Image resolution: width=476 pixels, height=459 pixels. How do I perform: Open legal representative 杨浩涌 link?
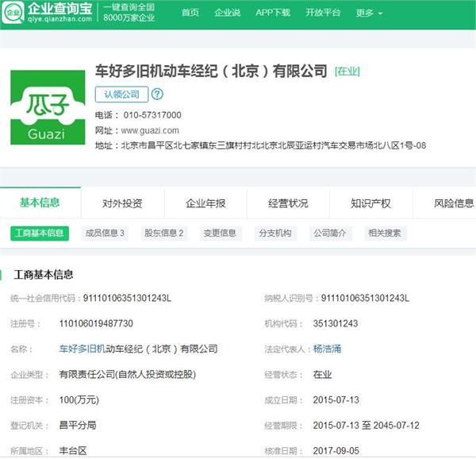327,349
